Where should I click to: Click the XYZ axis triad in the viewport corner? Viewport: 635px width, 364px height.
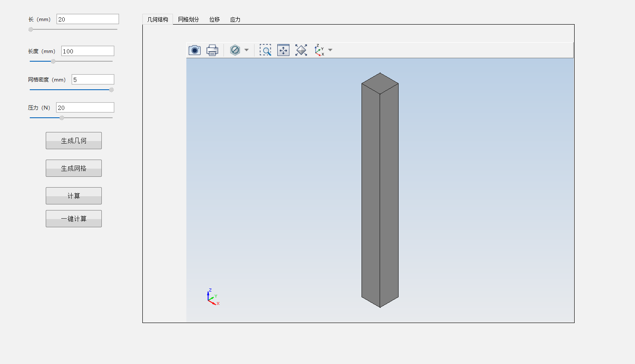pos(213,297)
